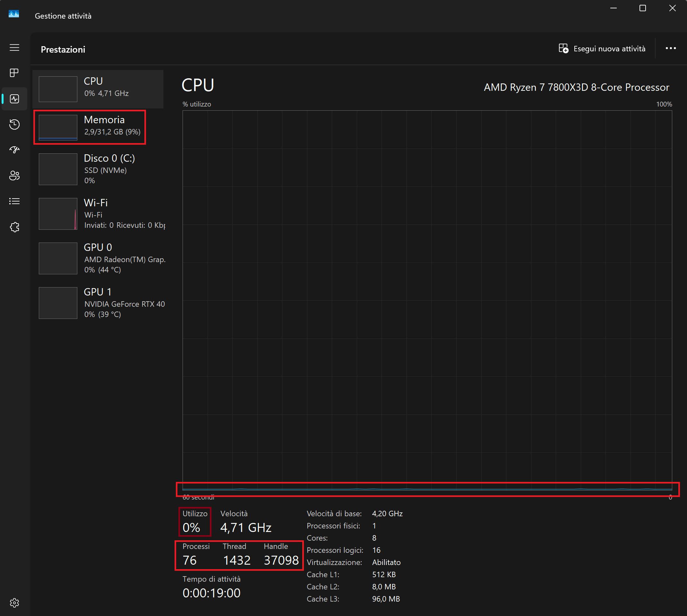687x616 pixels.
Task: Open the Services page icon
Action: point(14,227)
